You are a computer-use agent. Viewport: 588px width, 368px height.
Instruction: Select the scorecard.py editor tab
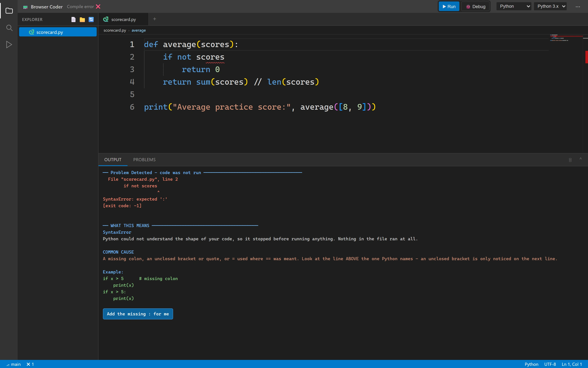coord(123,19)
